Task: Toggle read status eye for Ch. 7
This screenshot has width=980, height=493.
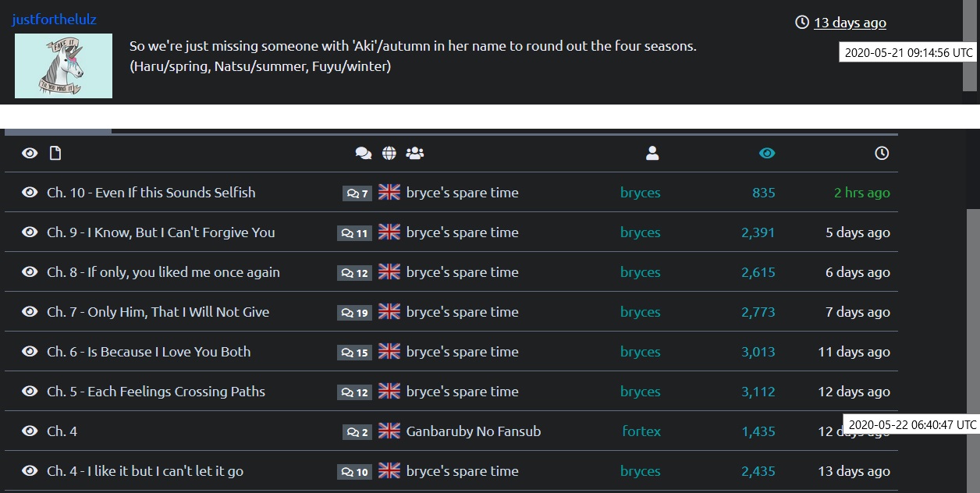Action: pos(30,312)
